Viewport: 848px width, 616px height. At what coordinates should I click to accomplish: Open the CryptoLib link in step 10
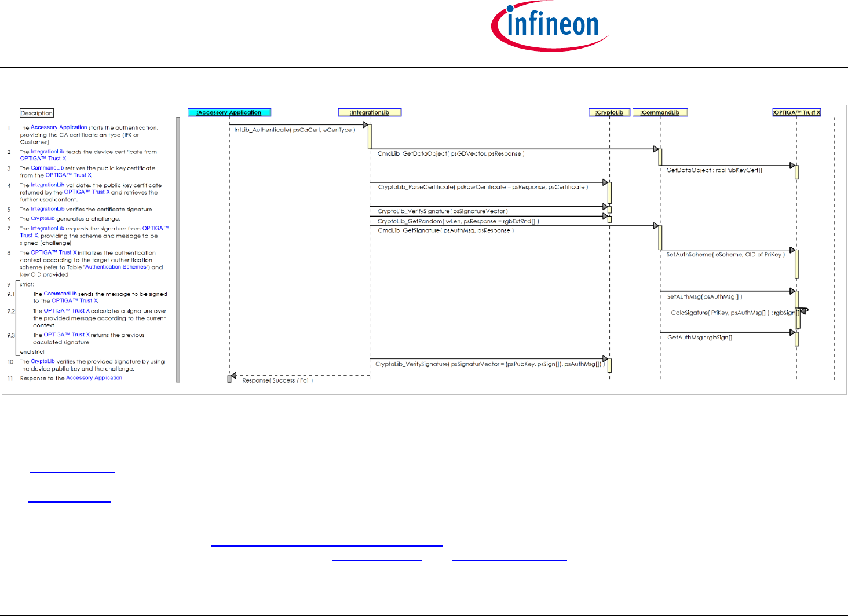click(x=43, y=361)
